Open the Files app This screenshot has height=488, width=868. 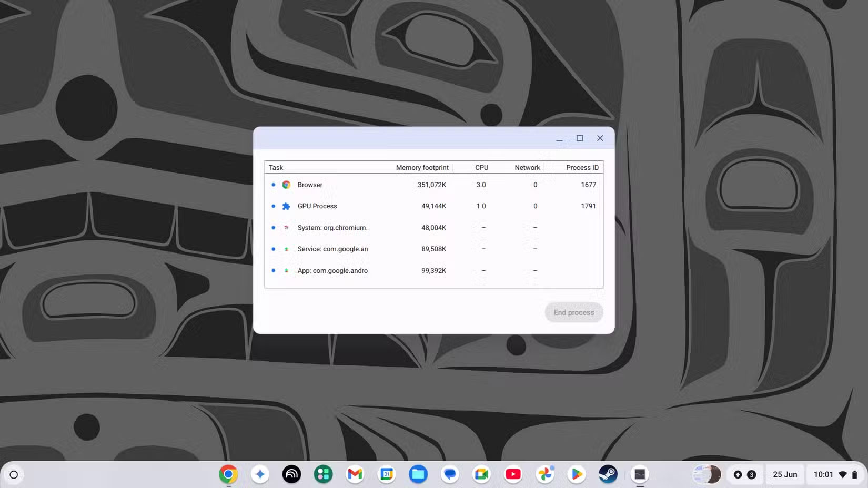pos(418,474)
